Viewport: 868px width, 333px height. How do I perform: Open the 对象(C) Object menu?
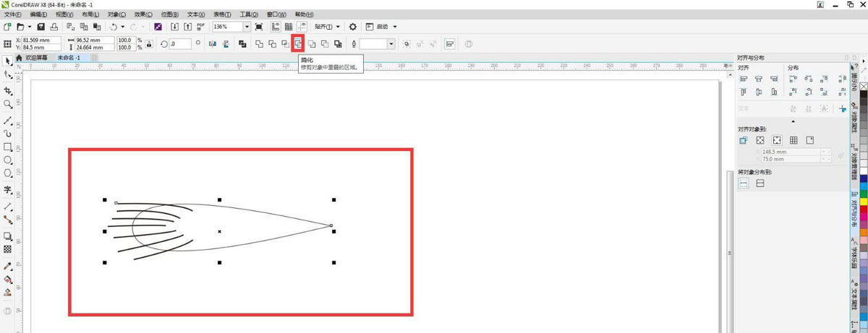click(x=116, y=14)
